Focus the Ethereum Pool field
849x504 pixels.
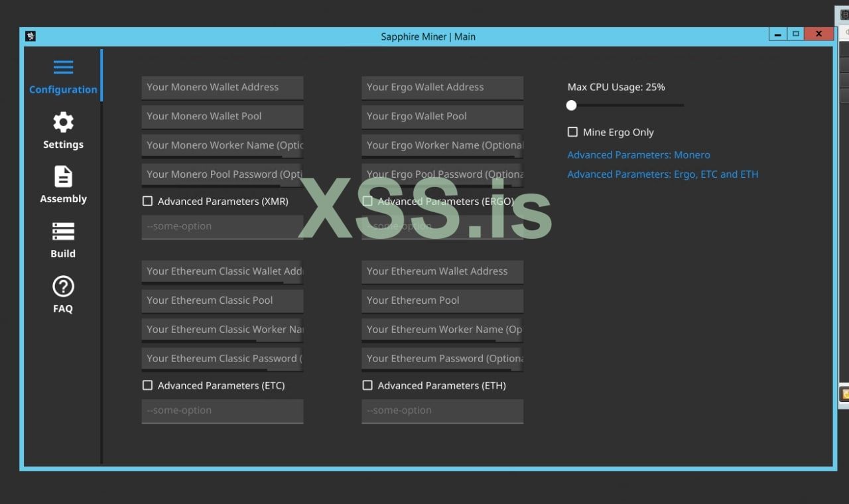coord(442,301)
